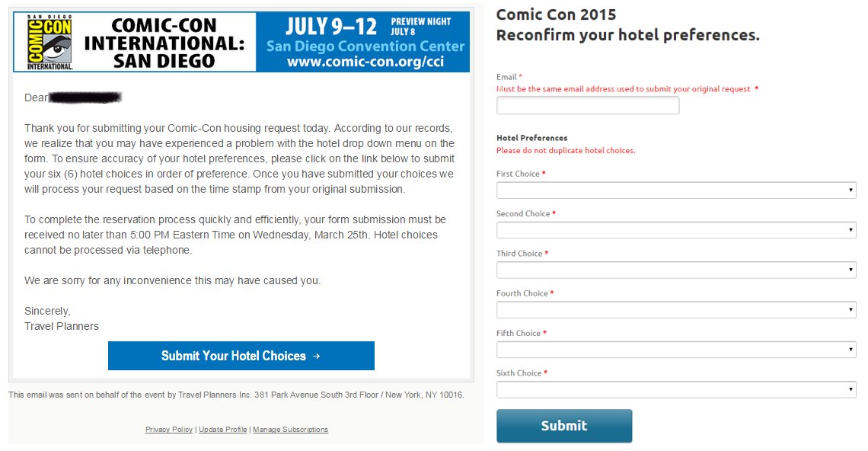This screenshot has height=451, width=868.
Task: Open the First Choice hotel dropdown
Action: point(676,190)
